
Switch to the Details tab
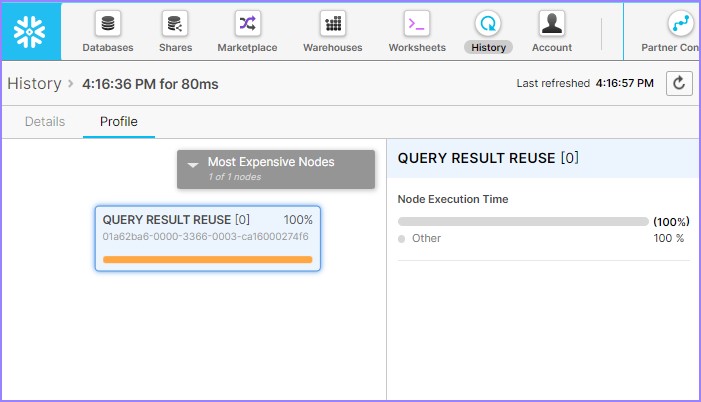click(45, 122)
